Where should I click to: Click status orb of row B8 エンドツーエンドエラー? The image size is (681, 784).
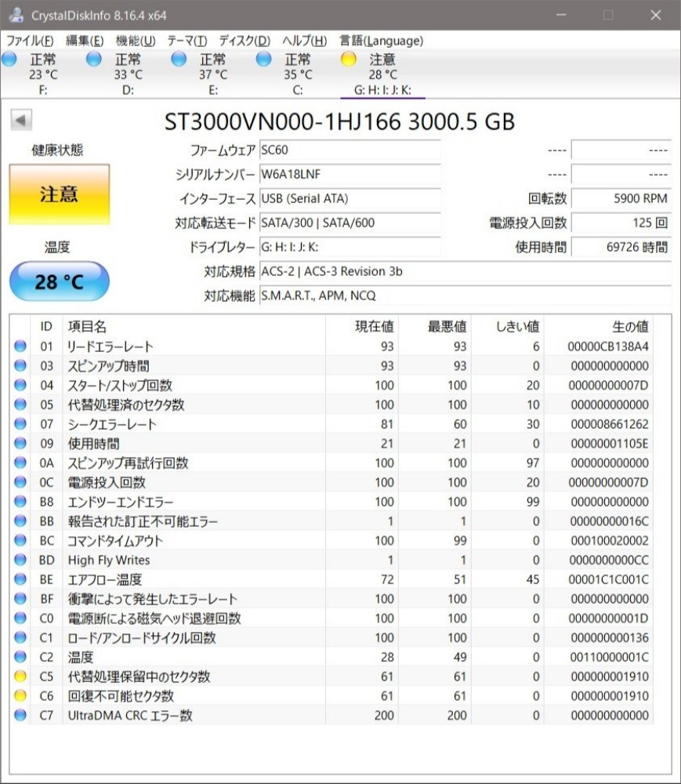pos(20,502)
